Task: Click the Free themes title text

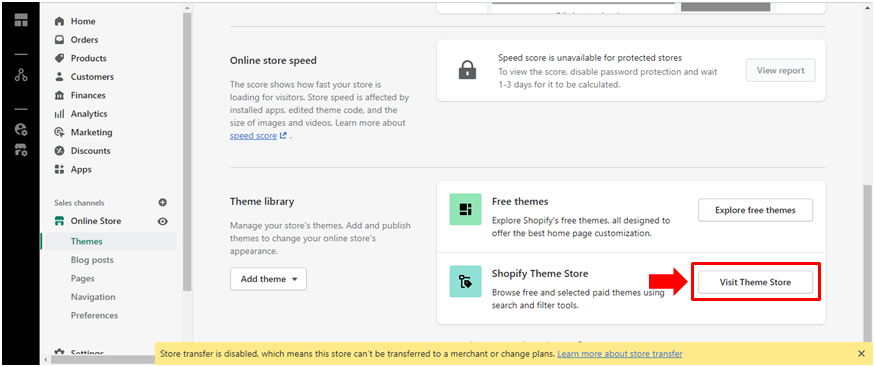Action: (520, 201)
